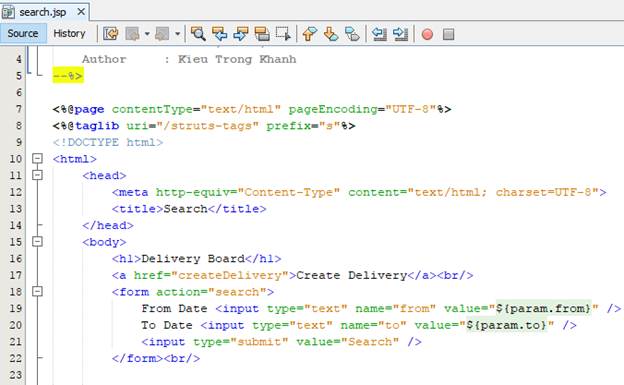This screenshot has width=624, height=385.
Task: Click 'From Date' text on line 19
Action: click(174, 309)
